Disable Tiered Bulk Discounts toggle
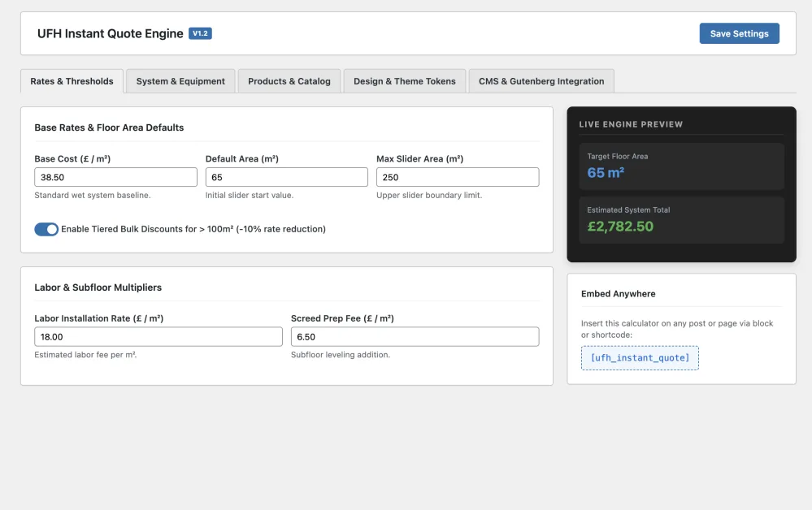Image resolution: width=812 pixels, height=510 pixels. [46, 229]
